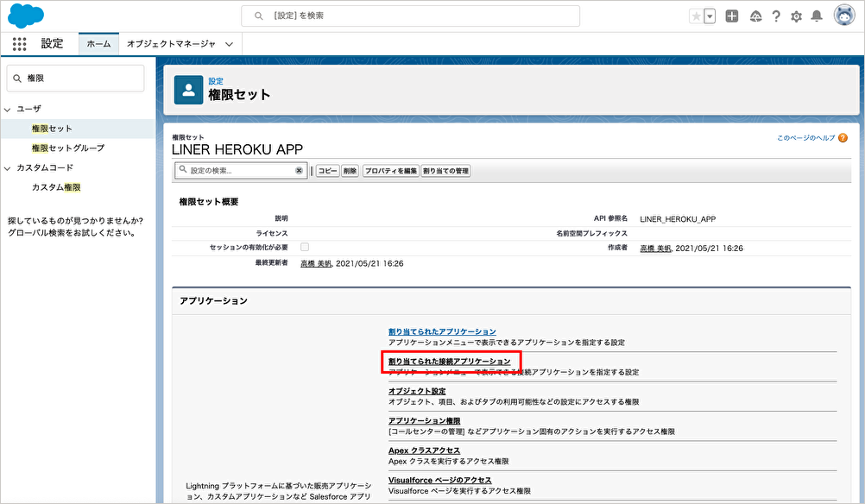This screenshot has height=504, width=865.
Task: Click the quick find box containing 権限
Action: [76, 79]
